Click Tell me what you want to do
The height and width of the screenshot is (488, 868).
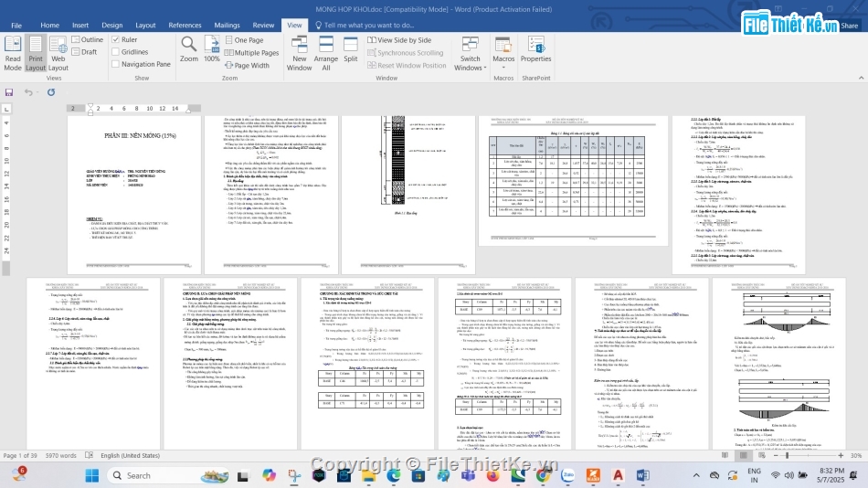pyautogui.click(x=365, y=25)
